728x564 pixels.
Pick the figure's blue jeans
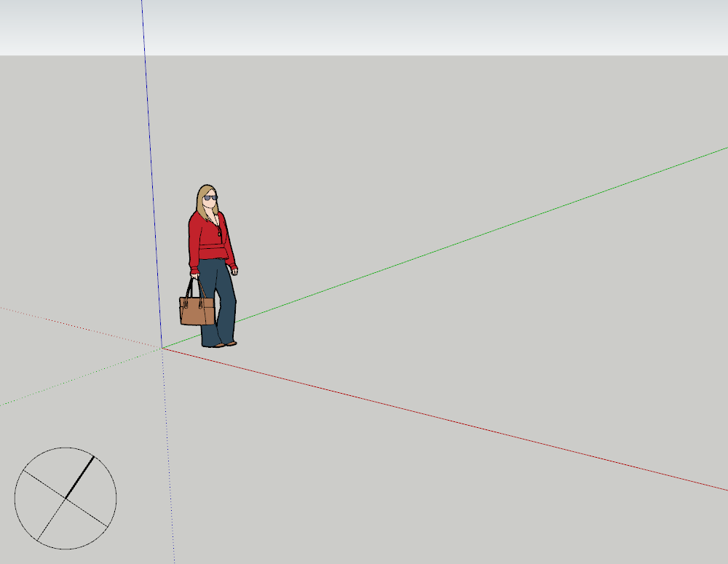(x=217, y=298)
